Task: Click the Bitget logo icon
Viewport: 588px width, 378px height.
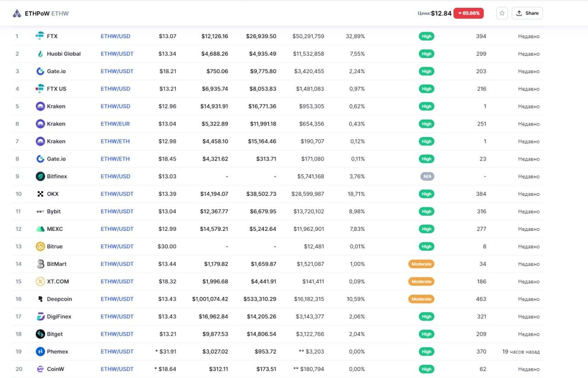Action: (40, 334)
